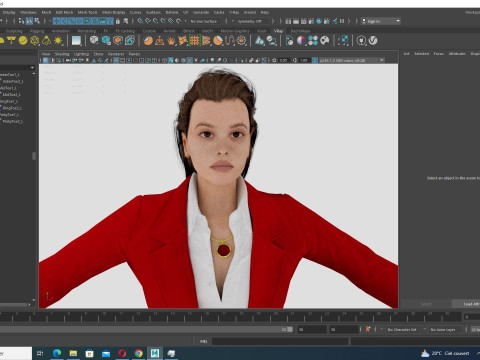Viewport: 480px width, 360px height.
Task: Click the teal cube V-Ray shelf icon
Action: pyautogui.click(x=106, y=41)
